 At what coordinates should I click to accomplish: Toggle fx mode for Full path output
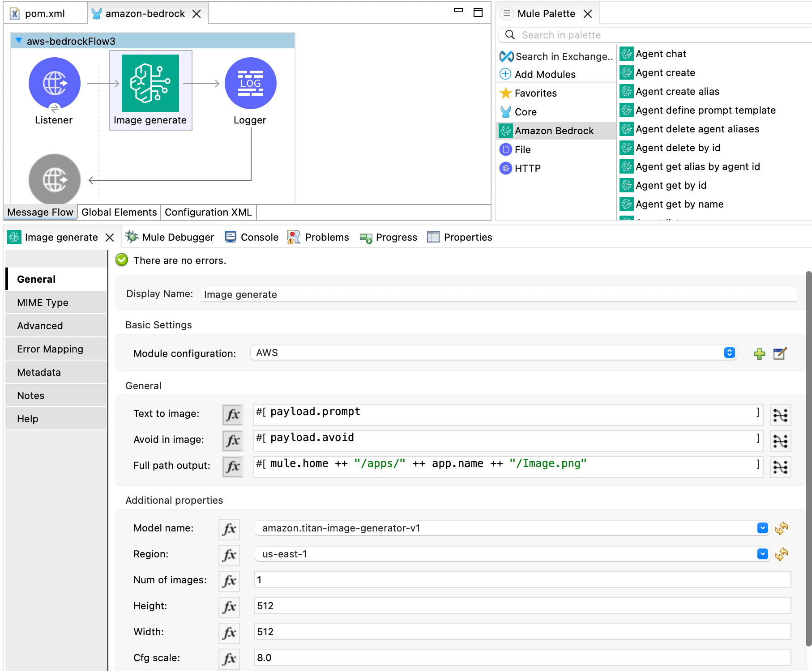[x=233, y=467]
